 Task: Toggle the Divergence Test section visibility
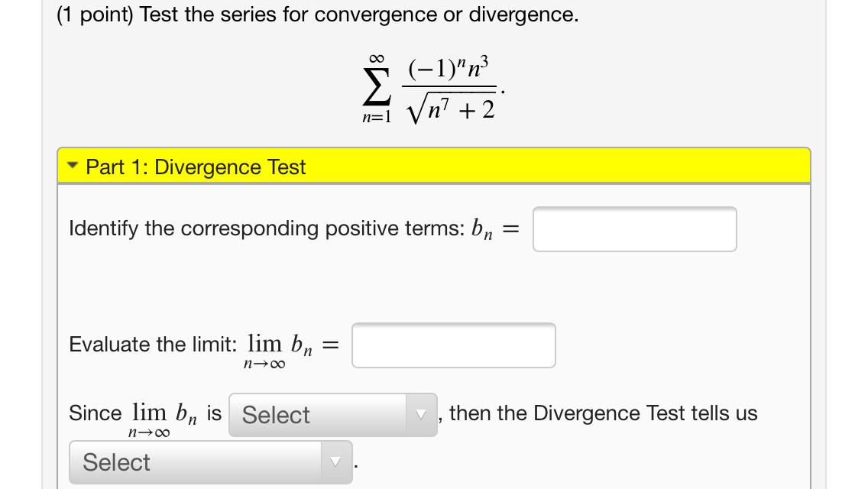(71, 167)
